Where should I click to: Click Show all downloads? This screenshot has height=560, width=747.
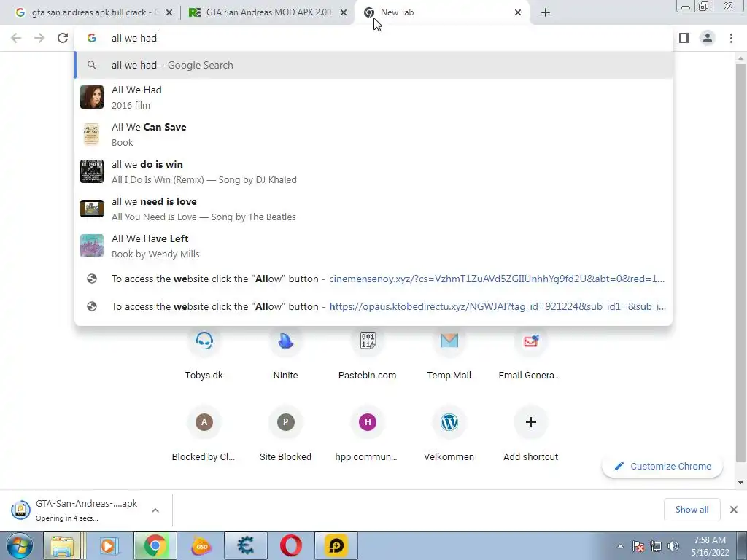[x=692, y=510]
